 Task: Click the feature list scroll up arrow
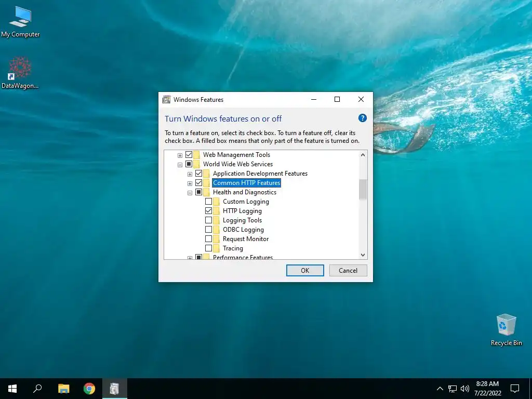click(363, 155)
